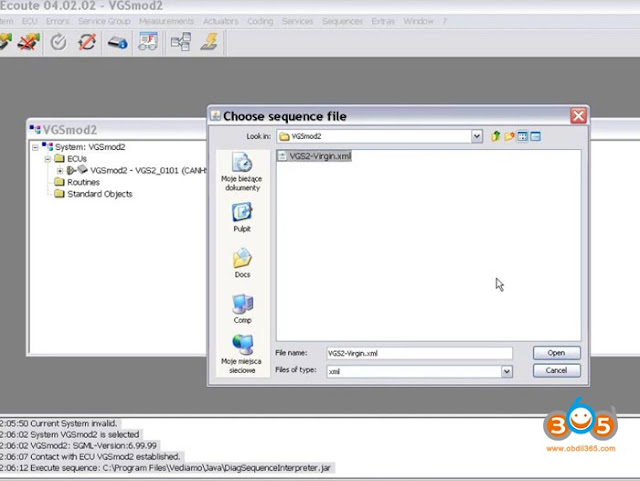The width and height of the screenshot is (640, 481).
Task: Open the Errors menu
Action: click(58, 21)
